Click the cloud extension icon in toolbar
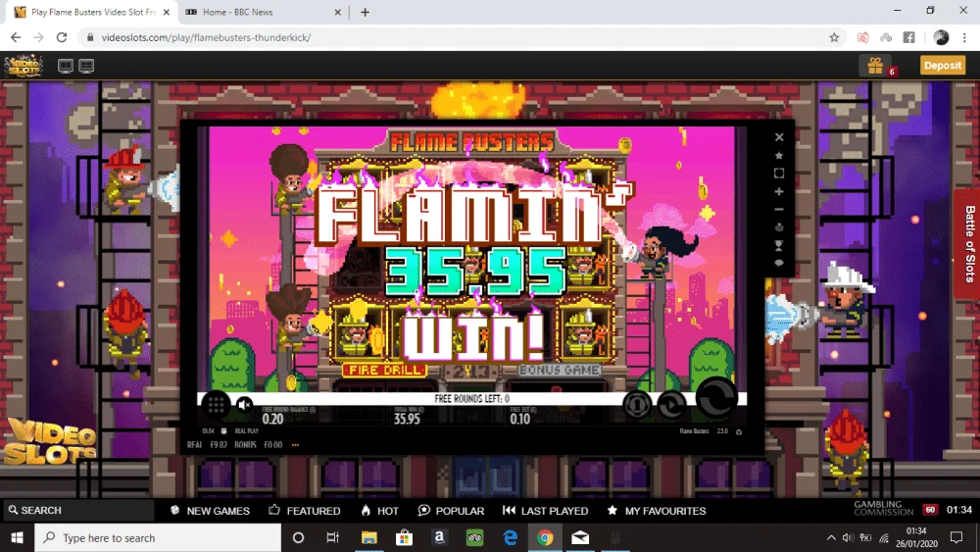The width and height of the screenshot is (980, 552). (x=886, y=37)
